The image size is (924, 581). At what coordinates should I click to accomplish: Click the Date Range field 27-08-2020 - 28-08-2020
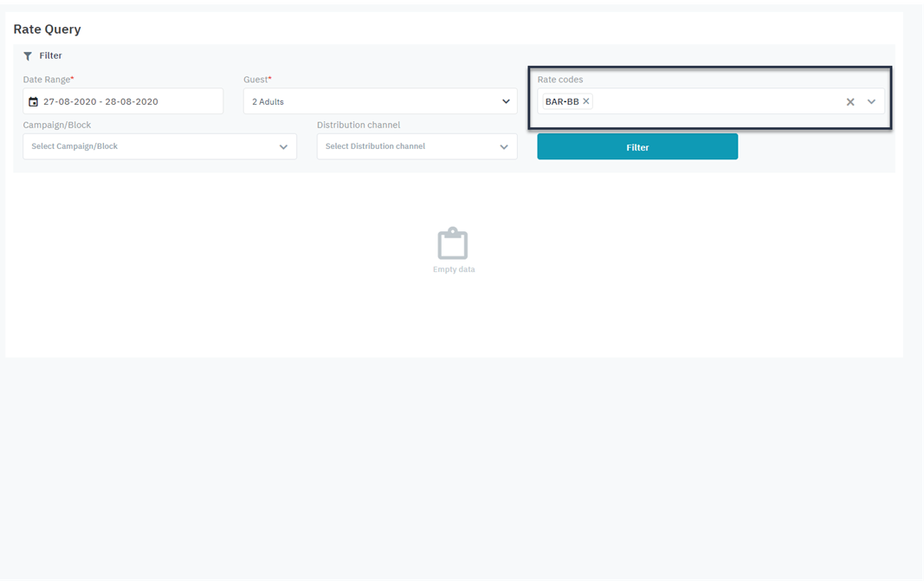[x=123, y=101]
